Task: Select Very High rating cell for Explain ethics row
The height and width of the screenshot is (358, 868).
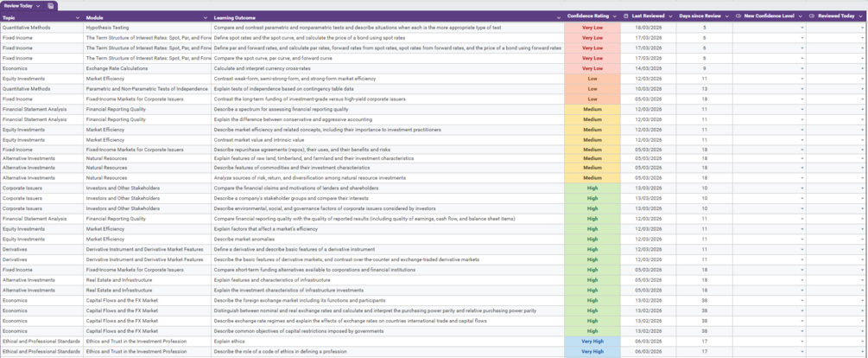Action: (x=592, y=342)
